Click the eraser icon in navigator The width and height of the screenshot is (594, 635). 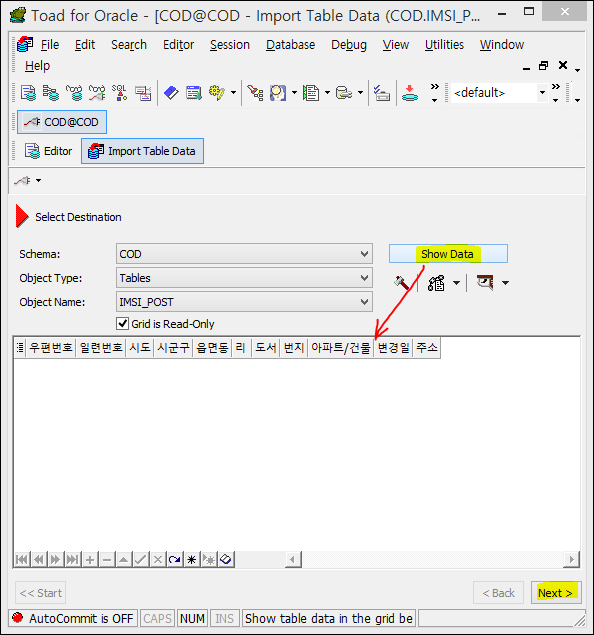tap(226, 560)
